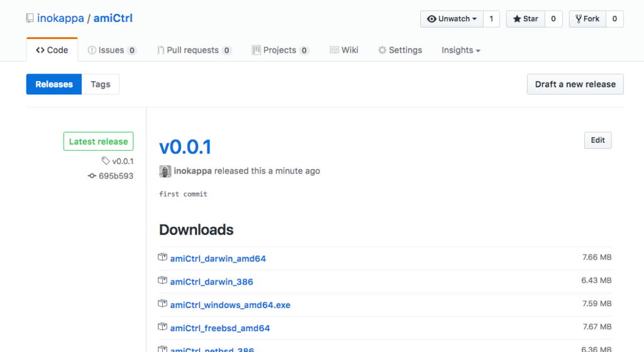Click the 7.66 MB file size
Image resolution: width=644 pixels, height=352 pixels.
pos(597,257)
